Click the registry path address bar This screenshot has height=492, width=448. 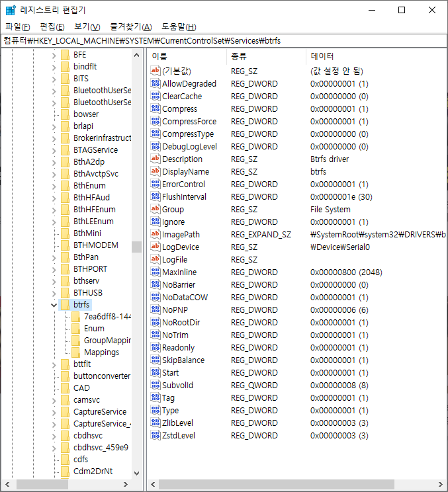point(224,41)
